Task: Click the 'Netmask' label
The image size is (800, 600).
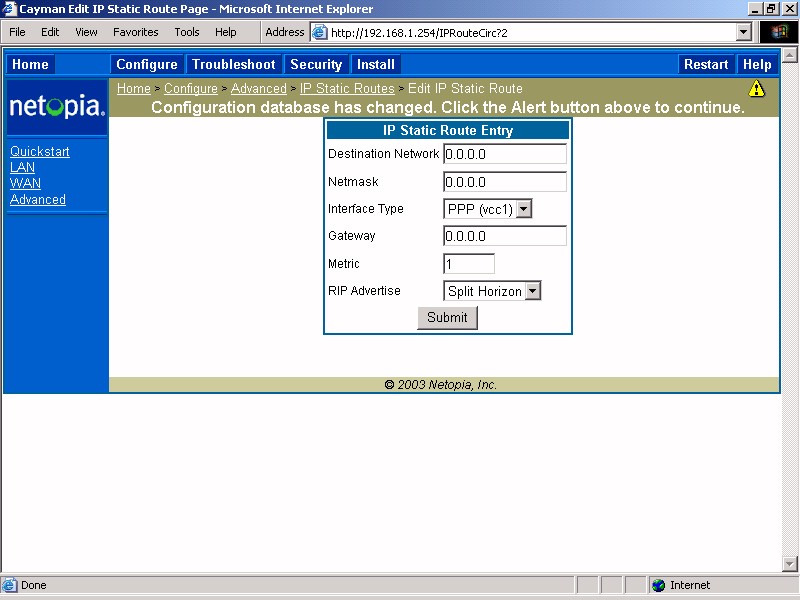Action: (353, 182)
